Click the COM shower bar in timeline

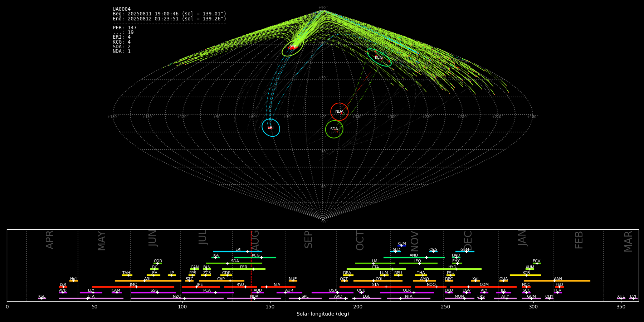(x=484, y=287)
